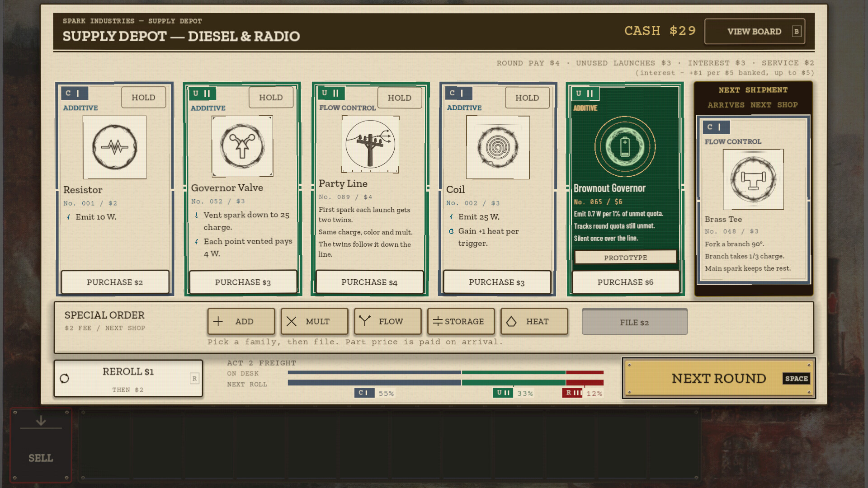Select the SELL drop zone
The height and width of the screenshot is (488, 868).
coord(41,446)
